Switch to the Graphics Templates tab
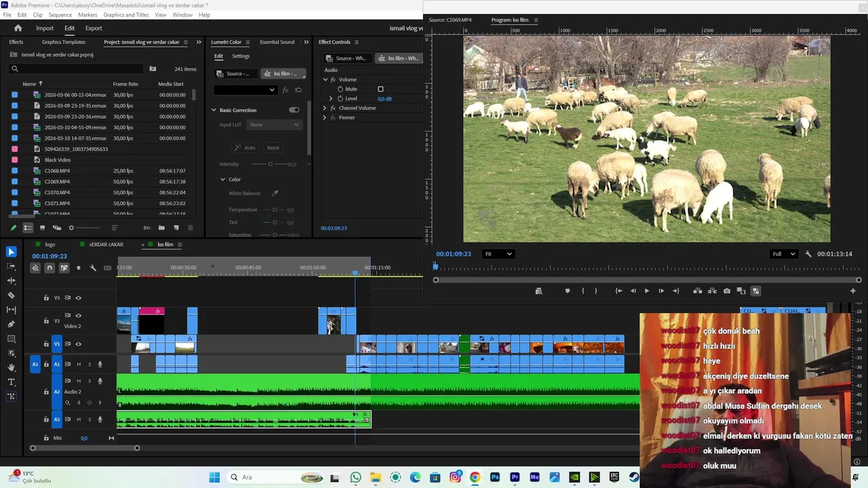Image resolution: width=868 pixels, height=488 pixels. tap(64, 42)
